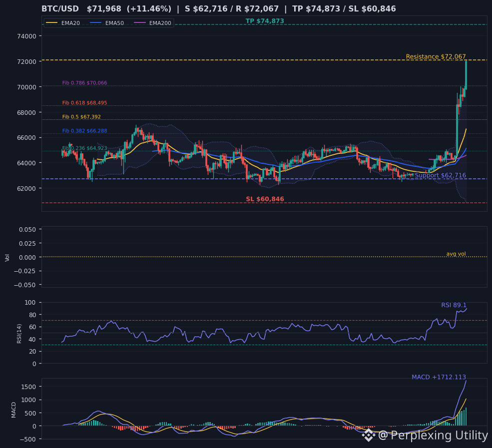This screenshot has height=448, width=492.
Task: Click the (+11.46%) change value in title
Action: click(149, 9)
